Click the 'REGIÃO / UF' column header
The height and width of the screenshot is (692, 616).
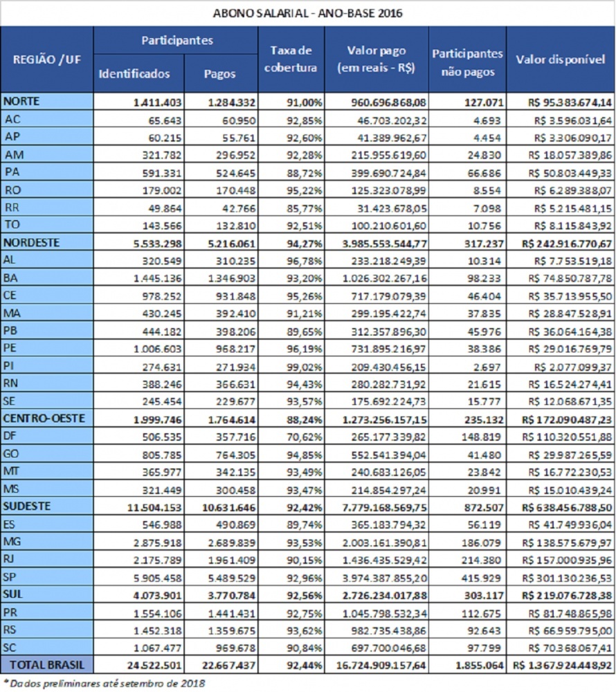point(46,59)
